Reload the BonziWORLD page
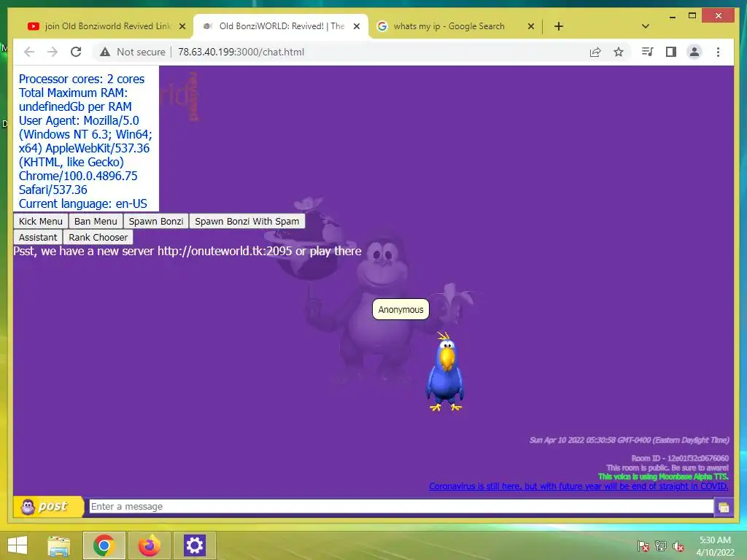747x560 pixels. (76, 52)
